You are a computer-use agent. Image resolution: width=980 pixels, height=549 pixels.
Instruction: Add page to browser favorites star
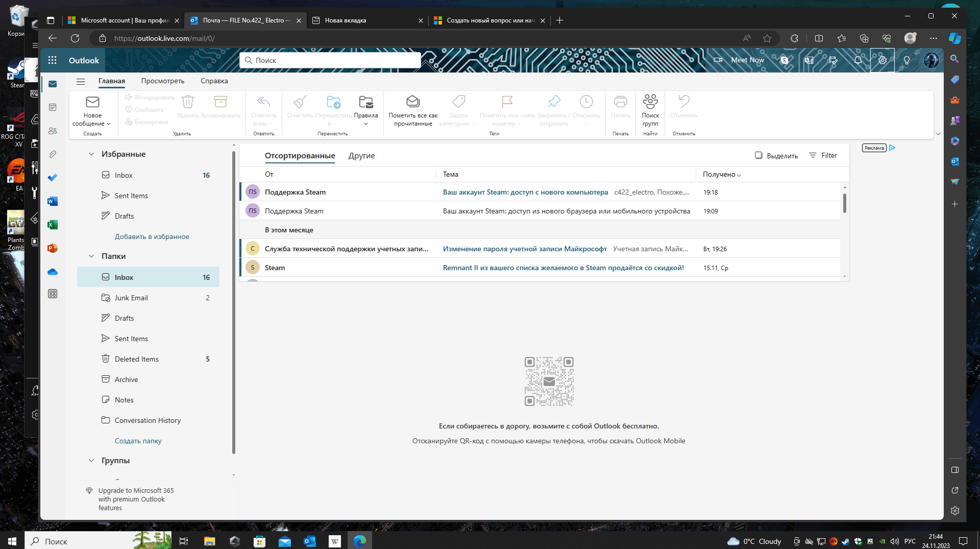tap(767, 38)
